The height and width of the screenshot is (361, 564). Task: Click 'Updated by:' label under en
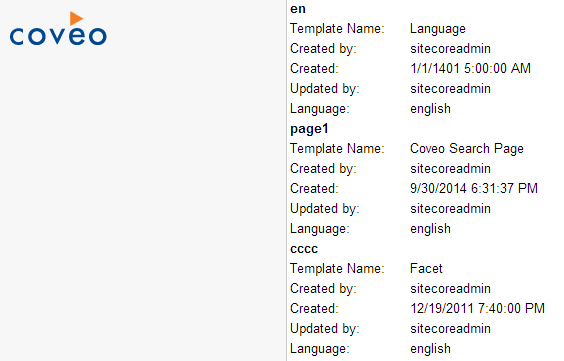coord(325,89)
